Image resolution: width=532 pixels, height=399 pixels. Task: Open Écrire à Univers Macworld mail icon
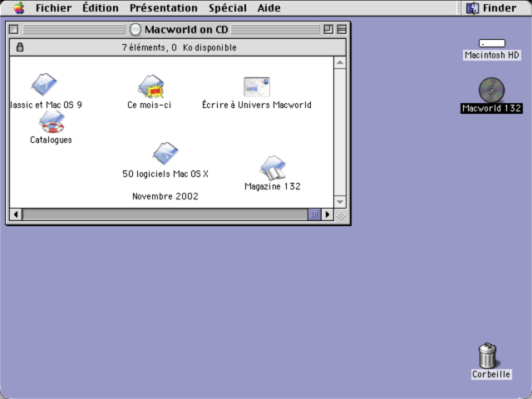tap(257, 86)
